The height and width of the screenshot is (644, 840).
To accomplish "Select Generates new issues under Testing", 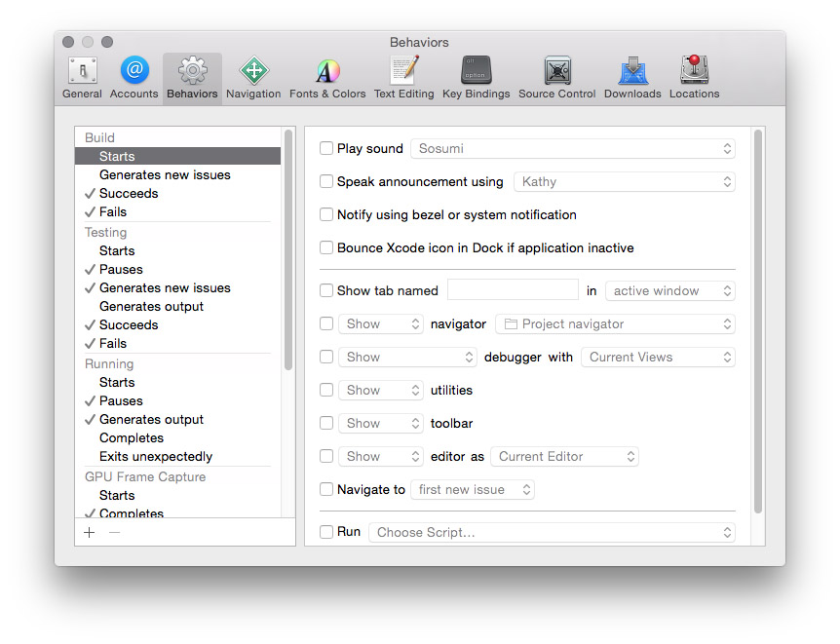I will pyautogui.click(x=178, y=287).
